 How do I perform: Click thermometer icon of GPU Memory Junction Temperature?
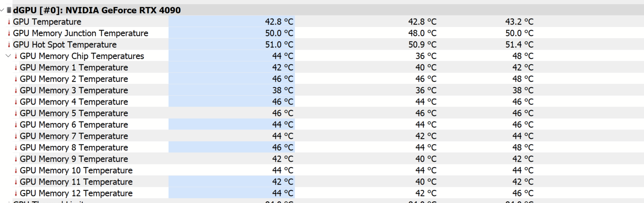[9, 33]
